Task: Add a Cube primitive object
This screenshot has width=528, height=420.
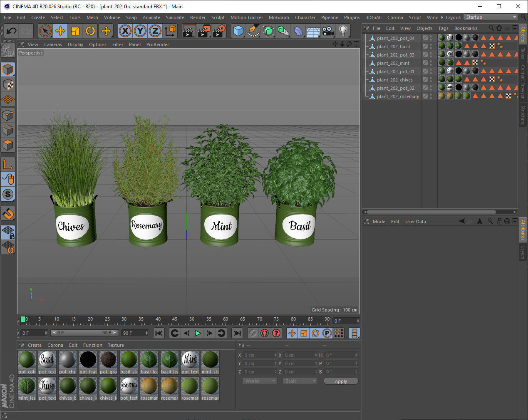Action: tap(238, 31)
